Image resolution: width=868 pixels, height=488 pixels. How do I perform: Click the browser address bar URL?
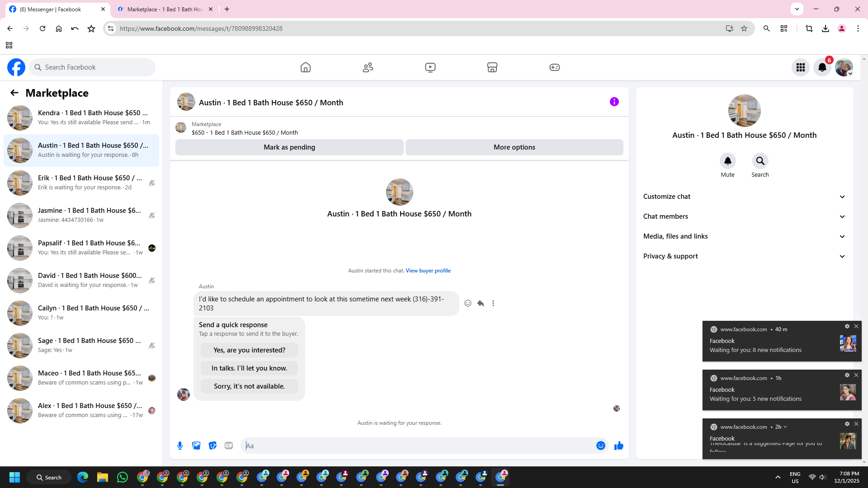coord(201,28)
